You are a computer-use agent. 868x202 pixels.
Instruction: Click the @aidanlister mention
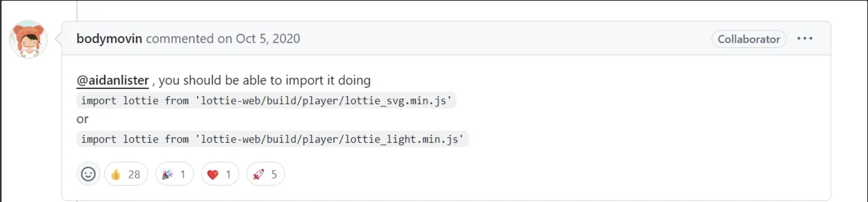point(113,80)
